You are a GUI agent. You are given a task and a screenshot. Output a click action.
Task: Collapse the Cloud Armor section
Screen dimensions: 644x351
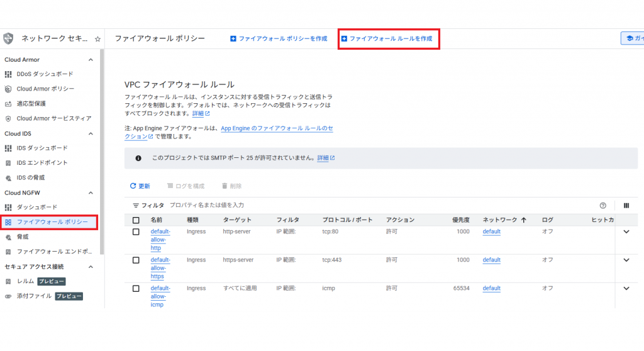click(x=91, y=60)
